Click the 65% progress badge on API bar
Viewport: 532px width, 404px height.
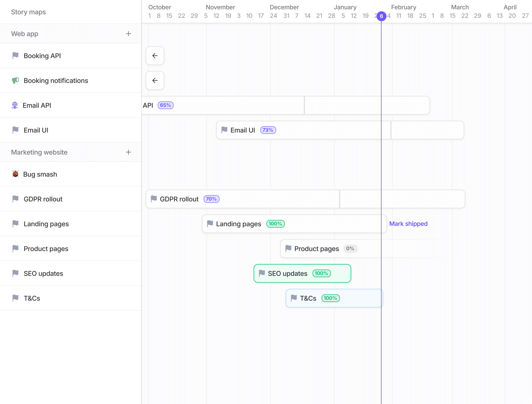(x=165, y=105)
